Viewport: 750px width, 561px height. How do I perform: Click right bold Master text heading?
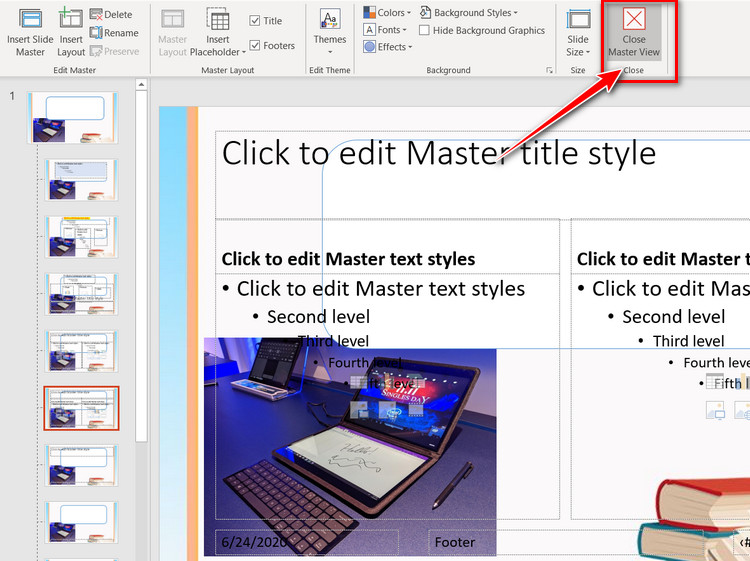coord(663,259)
